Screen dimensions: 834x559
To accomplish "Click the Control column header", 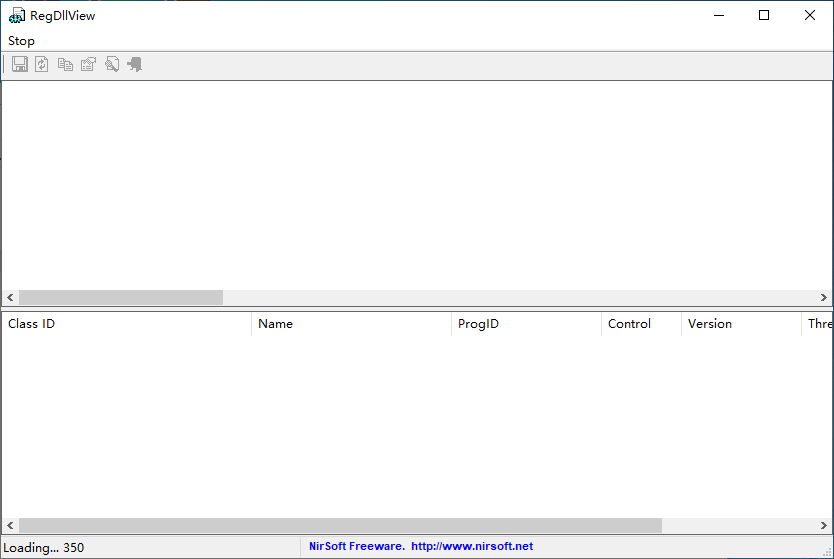I will [640, 324].
